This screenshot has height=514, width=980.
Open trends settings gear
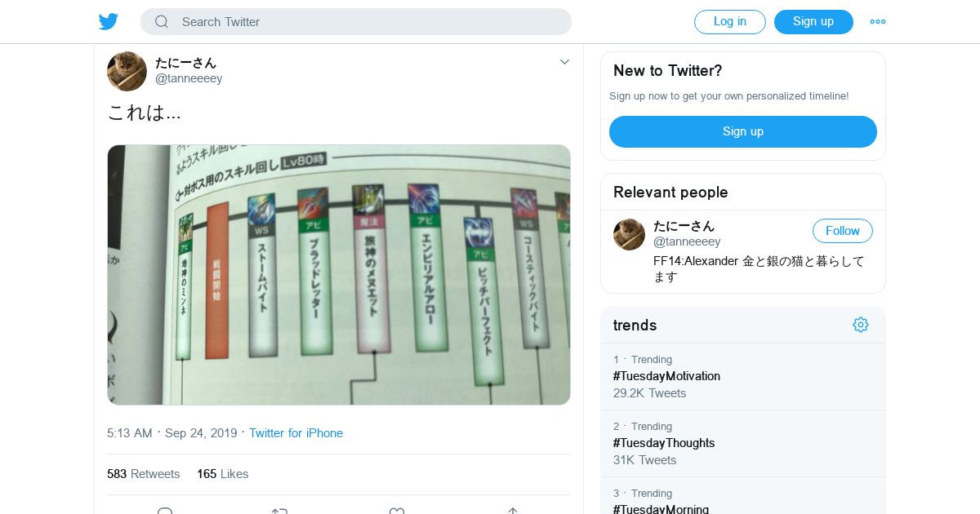860,325
